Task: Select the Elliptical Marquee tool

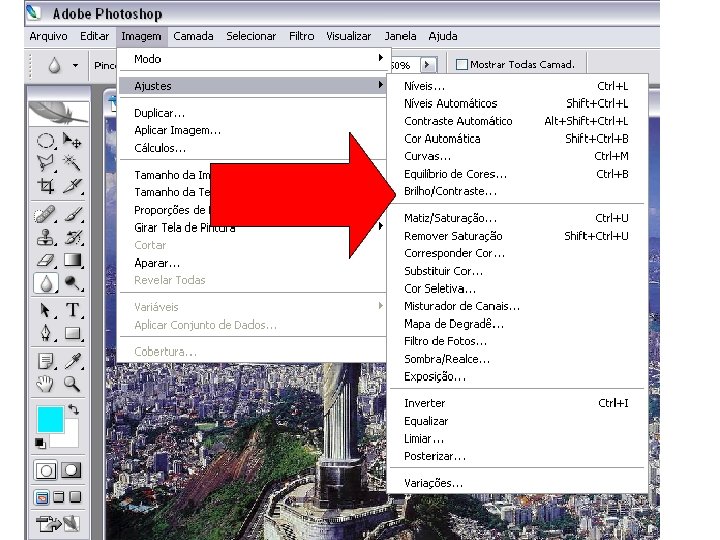Action: pyautogui.click(x=45, y=141)
